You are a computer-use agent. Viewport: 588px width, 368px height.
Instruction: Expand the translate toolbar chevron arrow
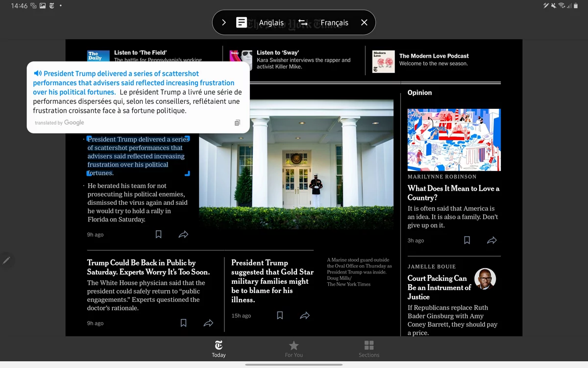[x=224, y=23]
